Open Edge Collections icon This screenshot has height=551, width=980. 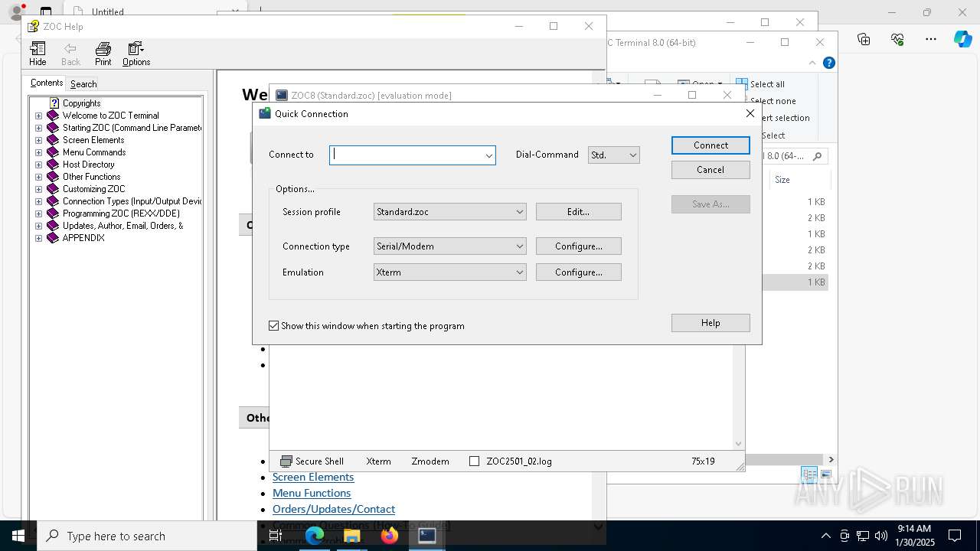864,39
